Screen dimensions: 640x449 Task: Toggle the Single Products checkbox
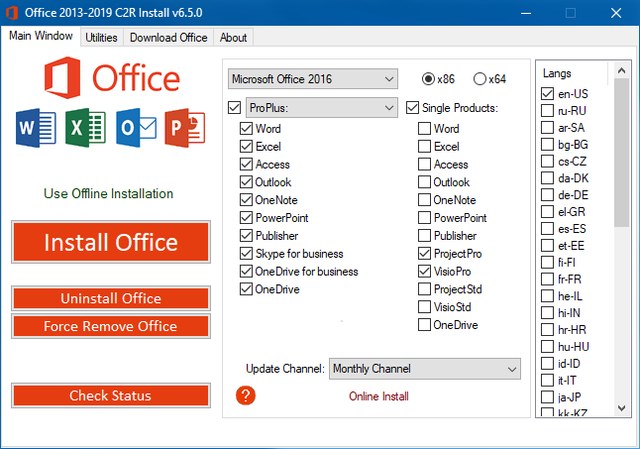[413, 108]
